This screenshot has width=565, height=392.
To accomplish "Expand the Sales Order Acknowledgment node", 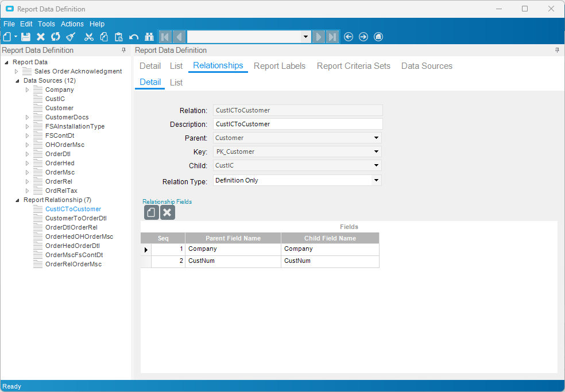I will [16, 71].
